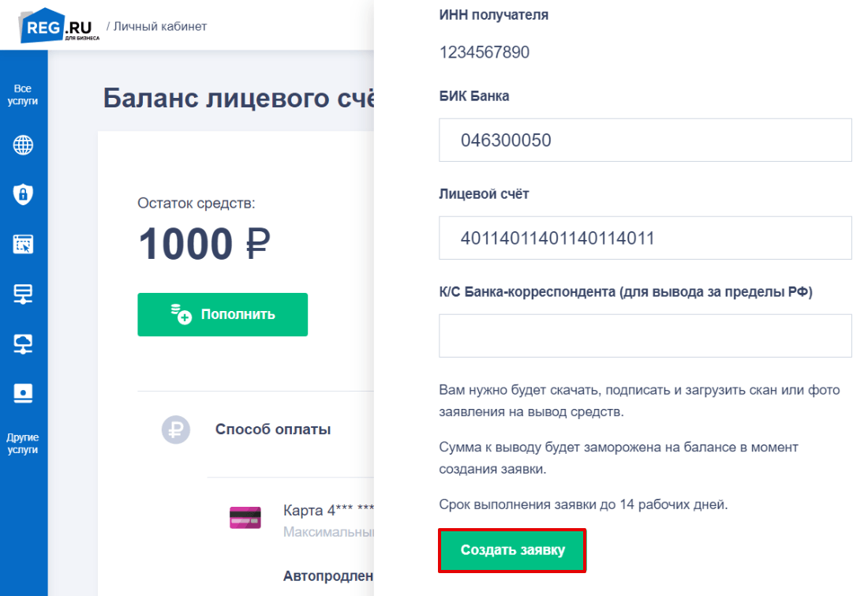868x596 pixels.
Task: Open the lowest sidebar device icon
Action: 23,393
